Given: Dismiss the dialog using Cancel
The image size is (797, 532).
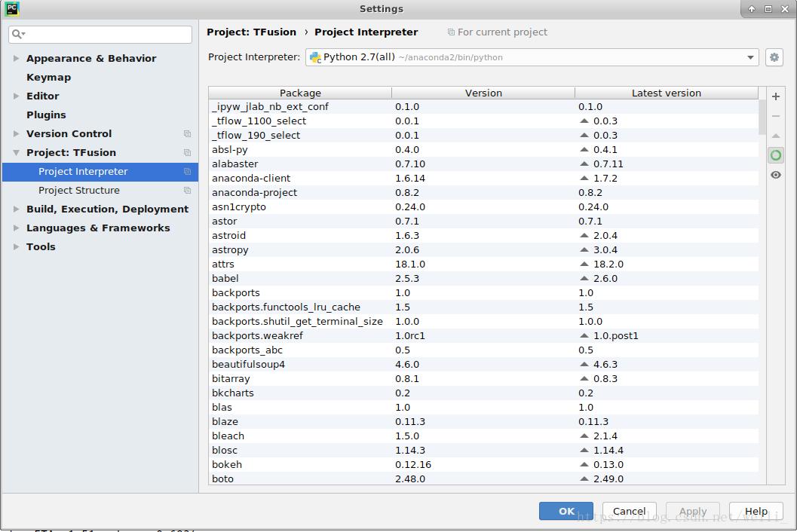Looking at the screenshot, I should click(x=629, y=511).
